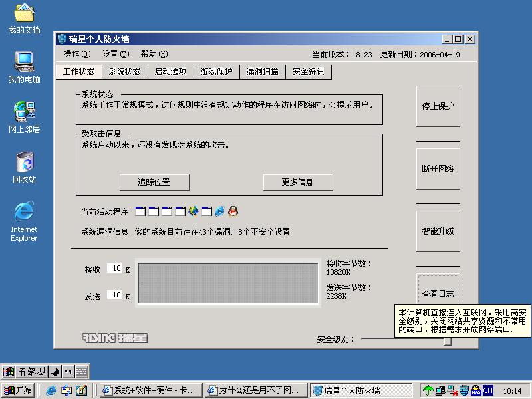Click the CH language indicator in tray
This screenshot has height=399, width=532.
488,390
